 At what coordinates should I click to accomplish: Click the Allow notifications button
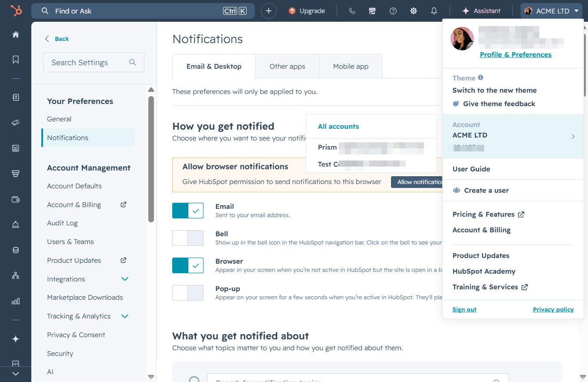(417, 182)
